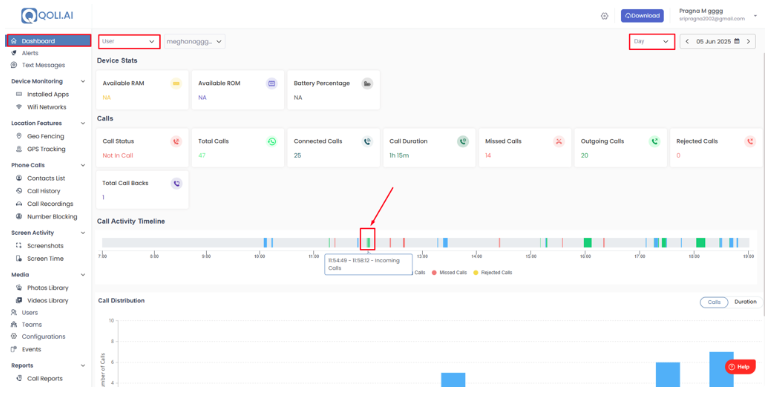
Task: Click the Missed Calls icon
Action: (x=559, y=141)
